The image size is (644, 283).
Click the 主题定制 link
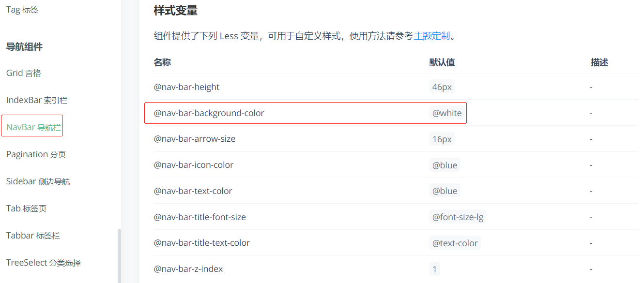[432, 36]
